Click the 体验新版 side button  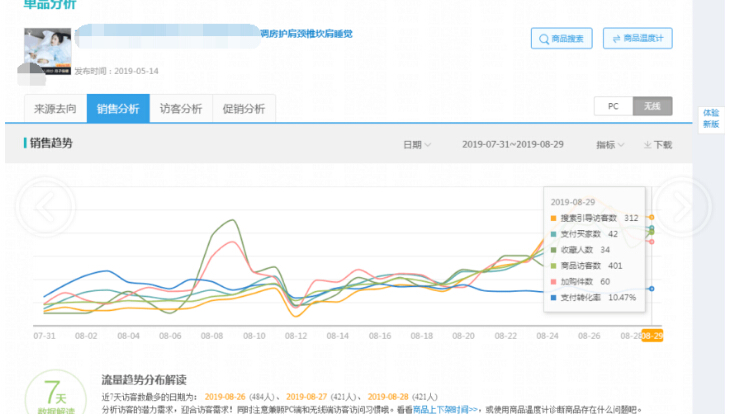coord(710,118)
